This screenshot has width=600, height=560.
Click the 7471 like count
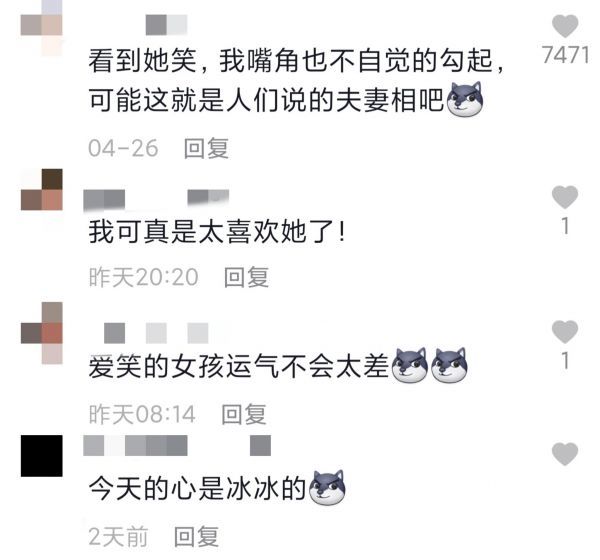tap(565, 55)
